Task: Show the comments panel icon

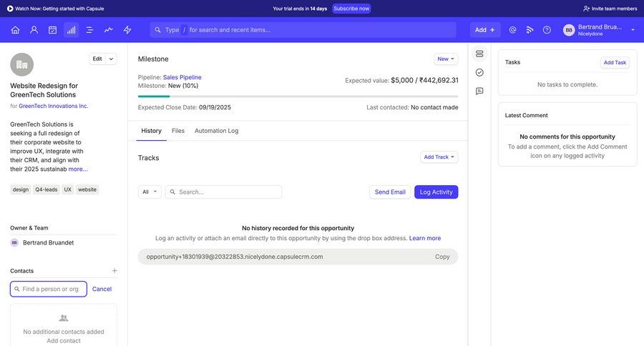Action: 479,91
